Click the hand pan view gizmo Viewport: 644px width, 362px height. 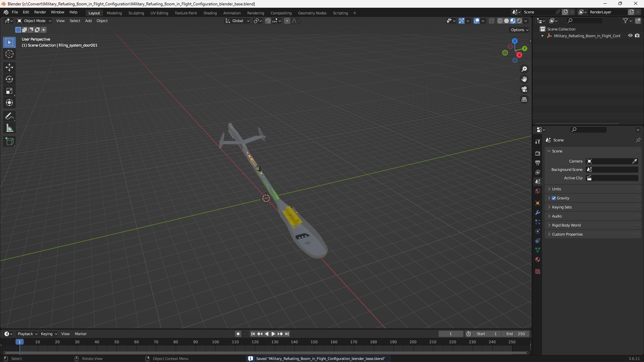coord(524,79)
